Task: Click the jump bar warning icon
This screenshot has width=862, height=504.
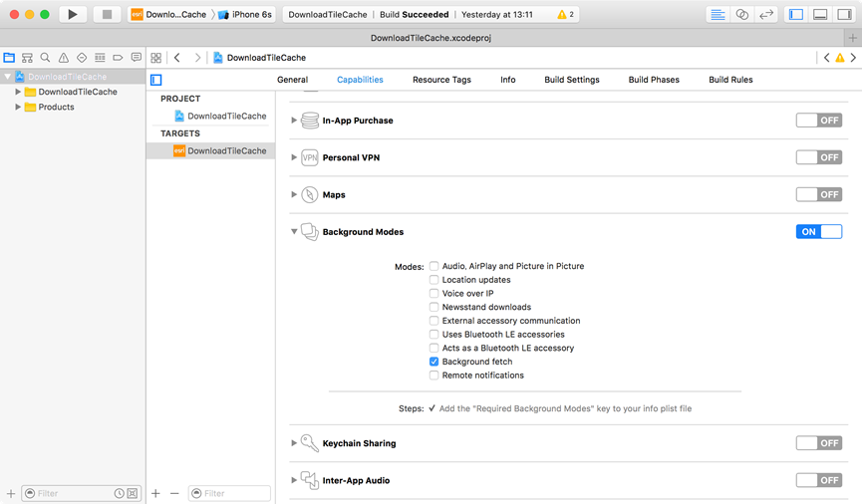Action: point(840,58)
